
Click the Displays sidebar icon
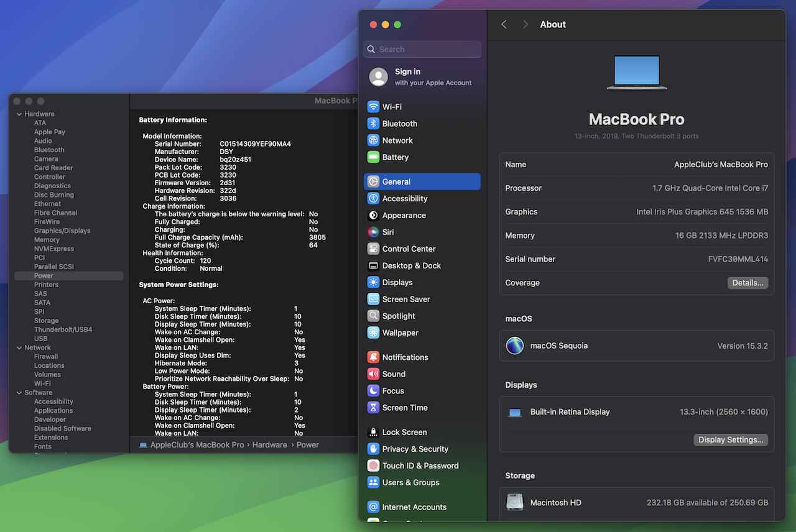coord(373,282)
